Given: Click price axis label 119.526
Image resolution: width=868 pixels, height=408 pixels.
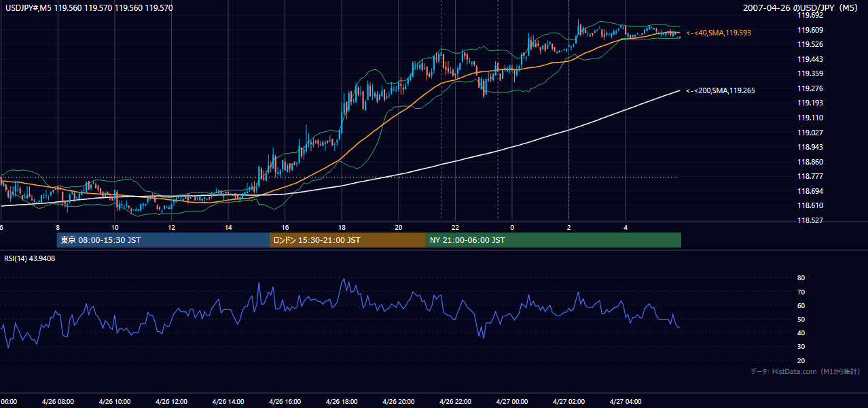Looking at the screenshot, I should coord(810,44).
